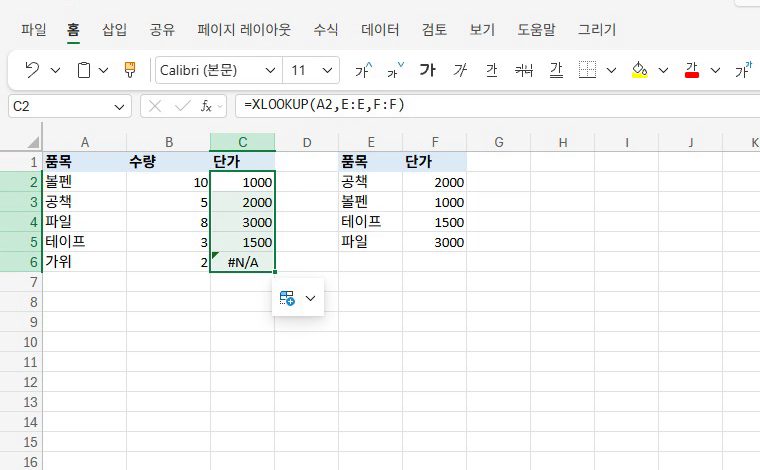Select cell C4 with value 3000
This screenshot has height=470, width=760.
pos(242,222)
